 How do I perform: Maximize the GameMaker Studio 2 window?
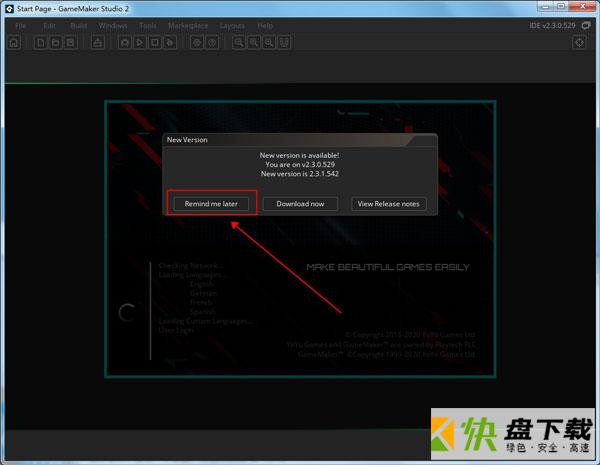point(561,6)
